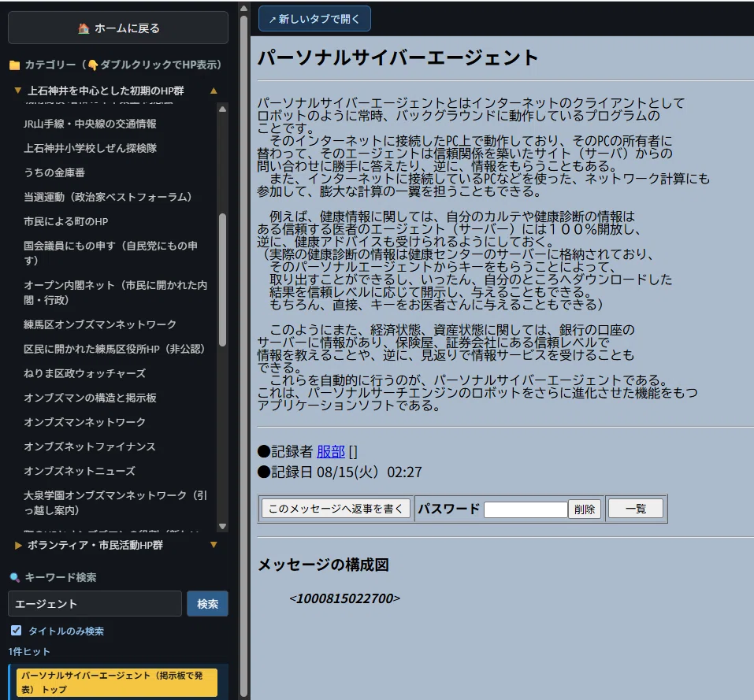This screenshot has height=700, width=754.
Task: Click category list scroll-down arrow
Action: coord(222,527)
